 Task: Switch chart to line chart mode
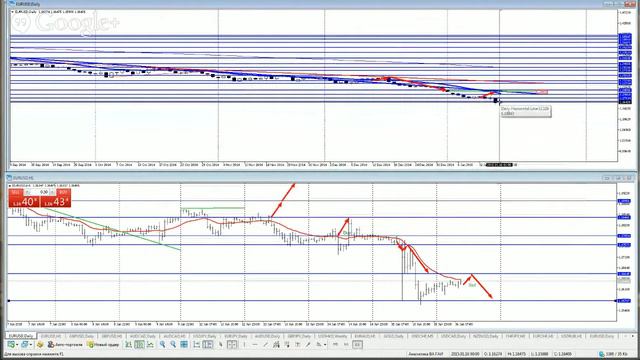pos(150,344)
